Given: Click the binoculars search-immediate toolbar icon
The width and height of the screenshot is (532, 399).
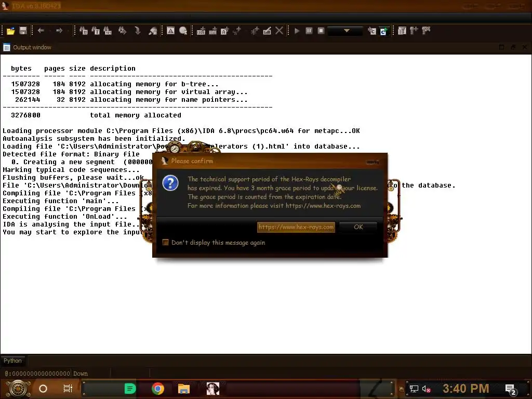Looking at the screenshot, I should click(x=84, y=31).
